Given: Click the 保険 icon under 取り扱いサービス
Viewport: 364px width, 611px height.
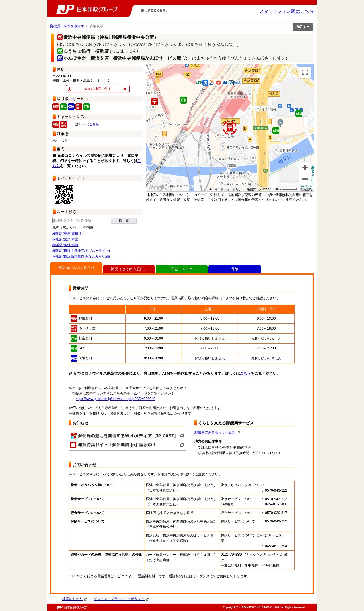Looking at the screenshot, I should pyautogui.click(x=71, y=107).
